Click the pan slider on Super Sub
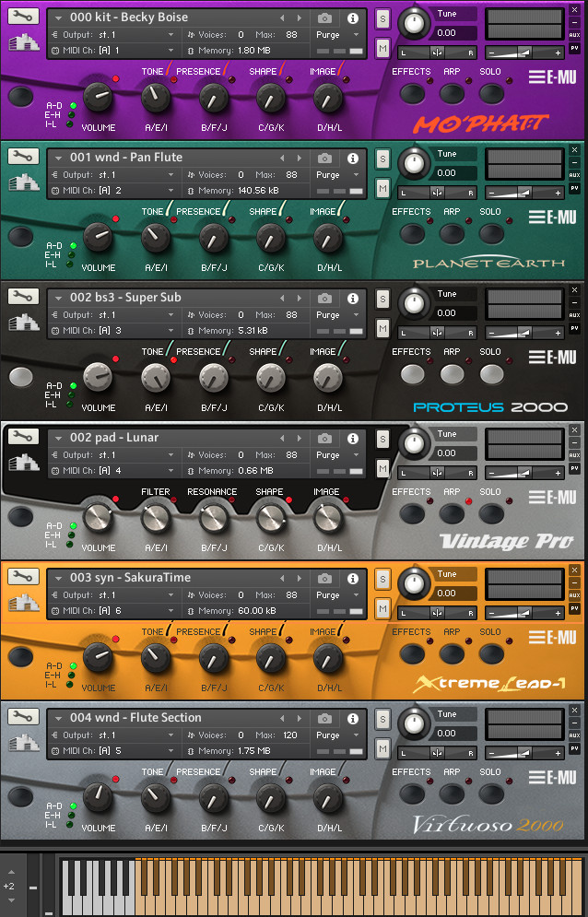This screenshot has height=917, width=588. [437, 333]
